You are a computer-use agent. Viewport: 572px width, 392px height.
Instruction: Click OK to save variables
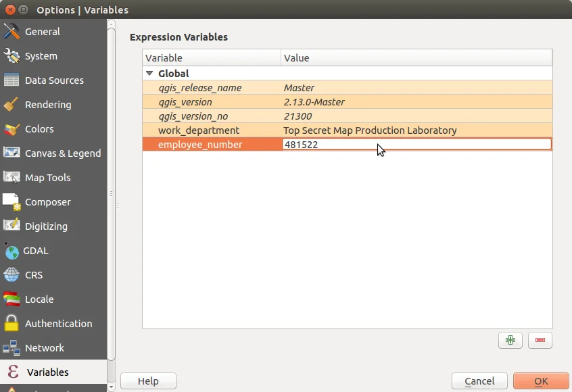click(x=541, y=381)
